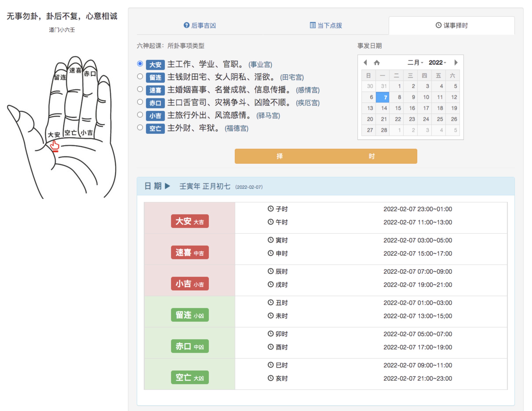Click the red pointing hand on palm
532x411 pixels.
tap(55, 146)
